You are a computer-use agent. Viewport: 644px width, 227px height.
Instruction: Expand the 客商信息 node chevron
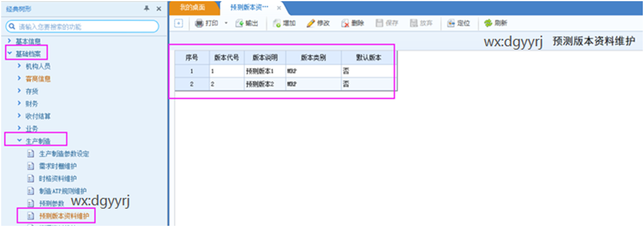(x=19, y=78)
